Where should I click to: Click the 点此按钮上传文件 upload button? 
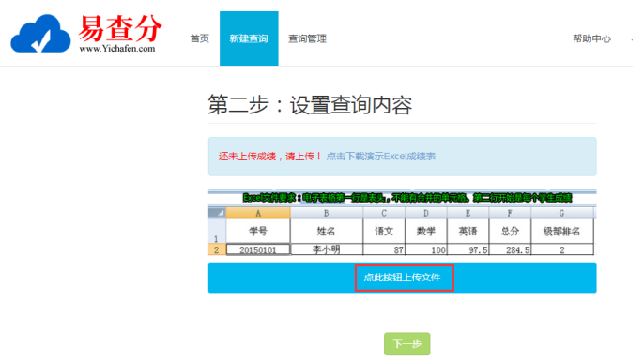point(402,278)
